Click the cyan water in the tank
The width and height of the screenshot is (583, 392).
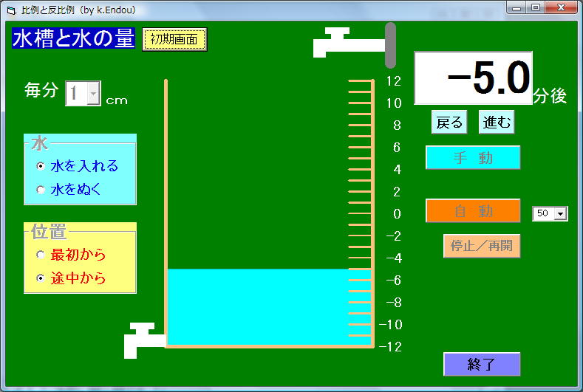[269, 307]
